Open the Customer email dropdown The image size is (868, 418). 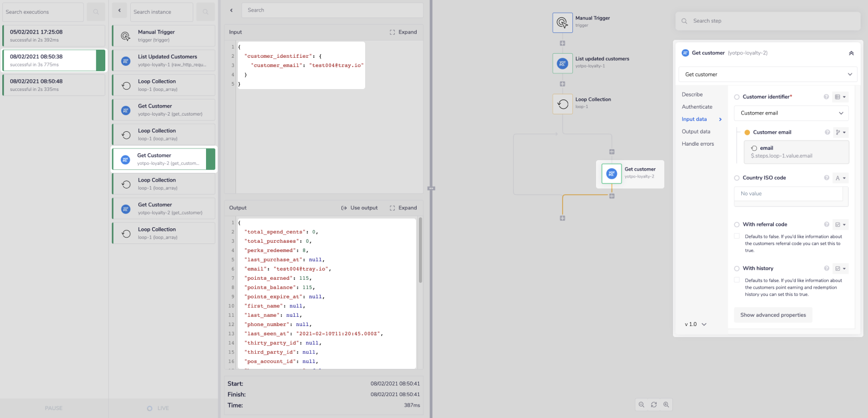791,113
